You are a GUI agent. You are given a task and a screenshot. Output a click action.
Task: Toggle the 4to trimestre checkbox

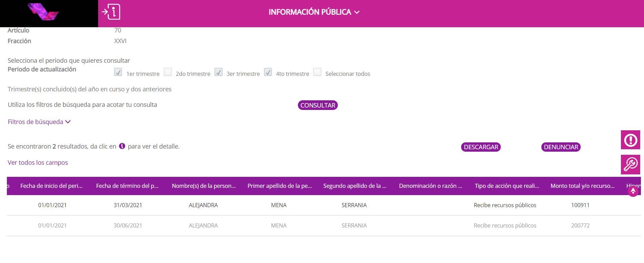point(268,72)
